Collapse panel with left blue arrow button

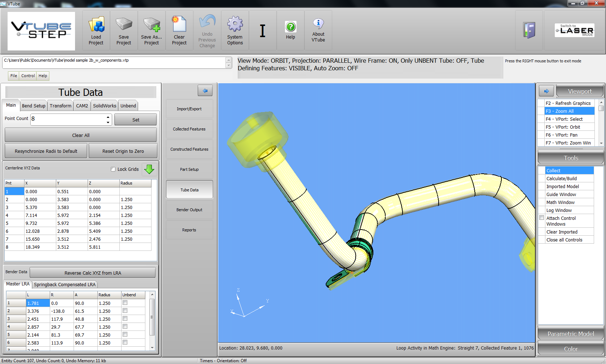(205, 91)
